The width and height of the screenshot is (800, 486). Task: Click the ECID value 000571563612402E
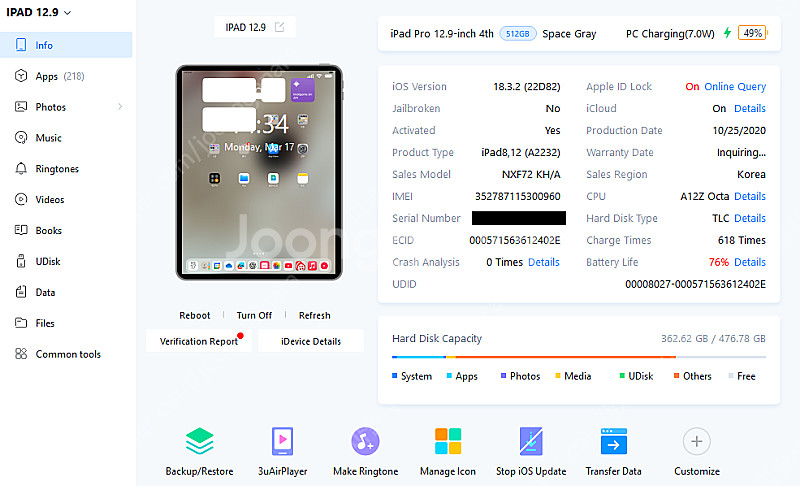coord(515,240)
